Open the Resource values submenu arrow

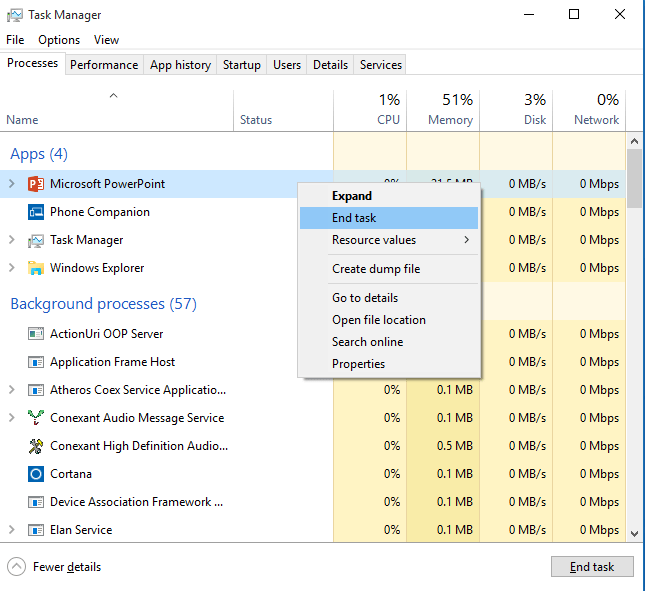pos(466,240)
